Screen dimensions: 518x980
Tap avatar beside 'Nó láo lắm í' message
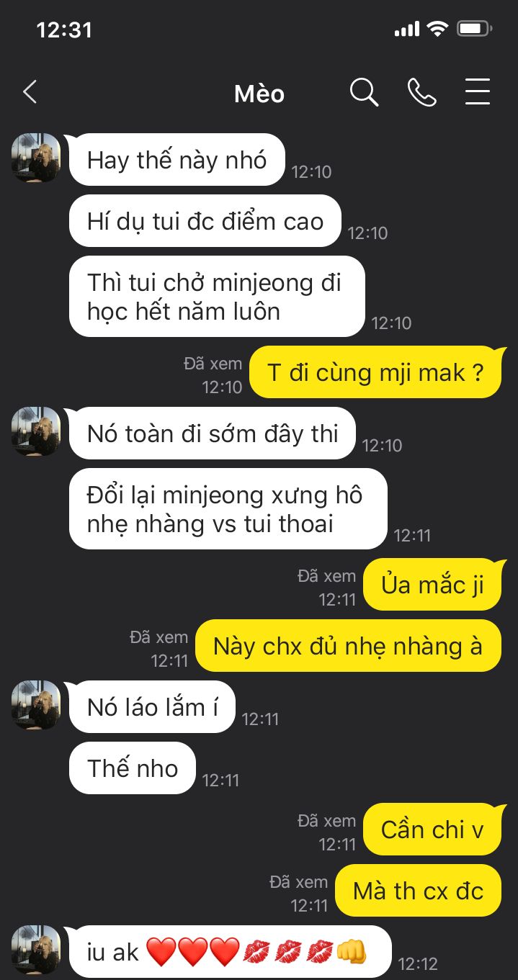tap(36, 705)
